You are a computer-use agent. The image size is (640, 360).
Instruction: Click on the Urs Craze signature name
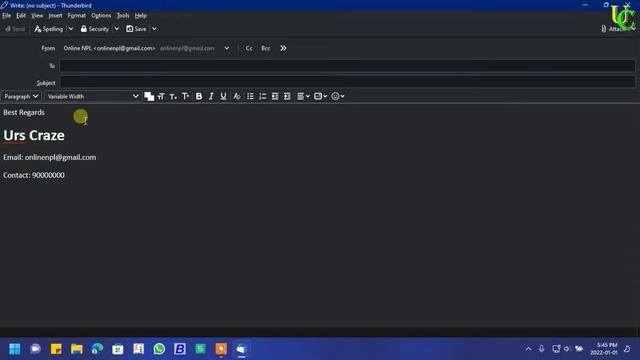coord(34,136)
